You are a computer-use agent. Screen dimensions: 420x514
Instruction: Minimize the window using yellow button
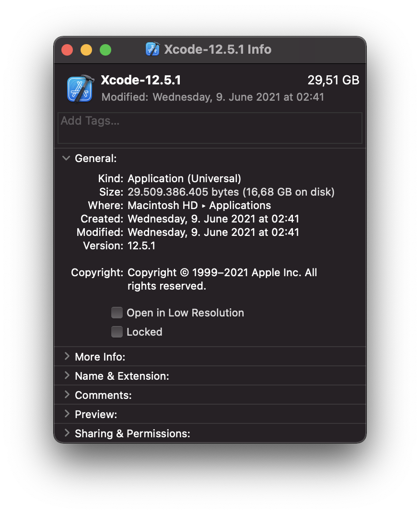[86, 50]
